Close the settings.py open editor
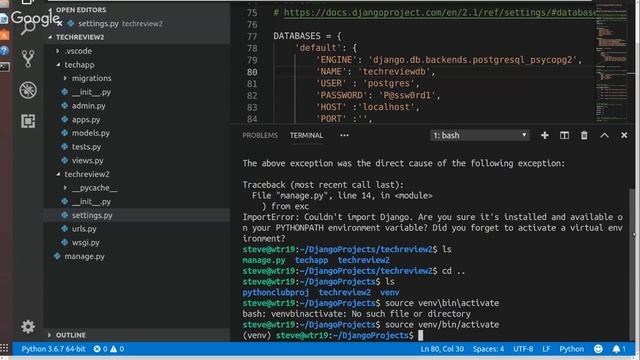640x360 pixels. pyautogui.click(x=60, y=24)
